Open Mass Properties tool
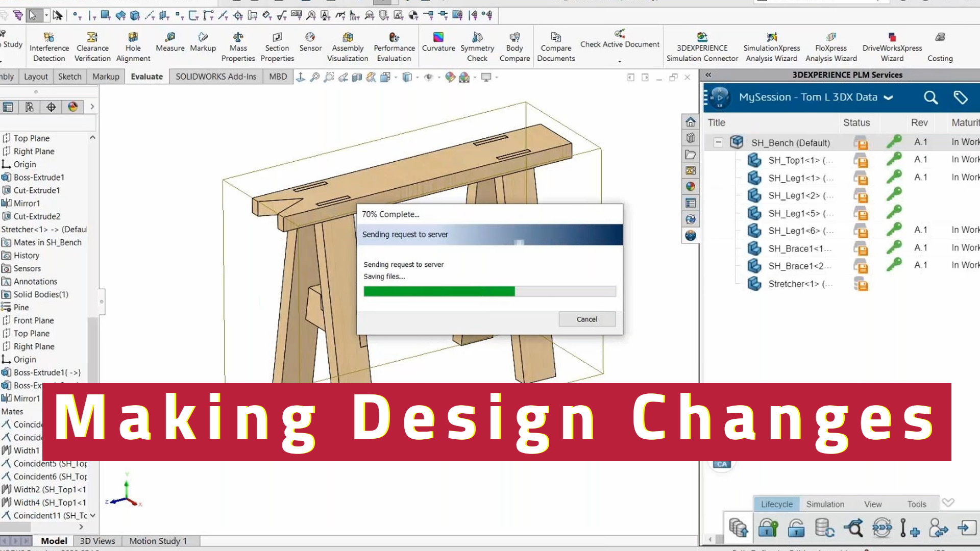The image size is (980, 551). 238,47
